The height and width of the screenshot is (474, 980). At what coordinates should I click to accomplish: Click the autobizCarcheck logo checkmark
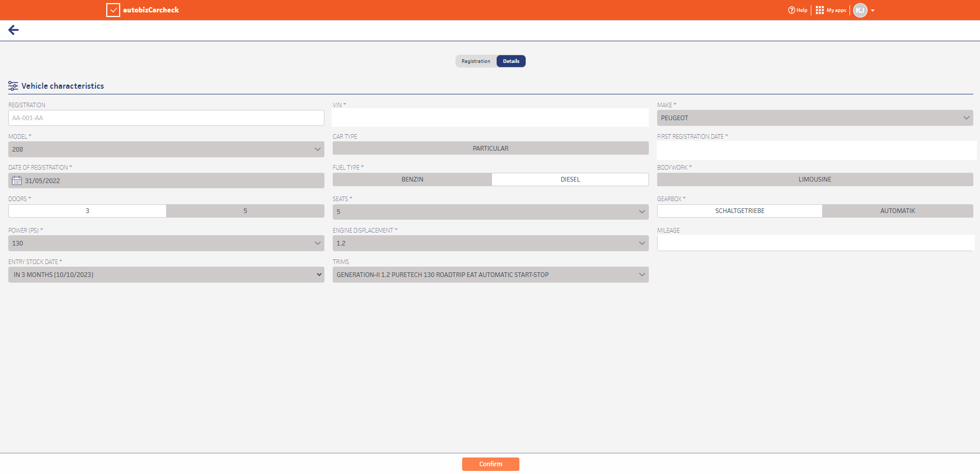(x=113, y=10)
